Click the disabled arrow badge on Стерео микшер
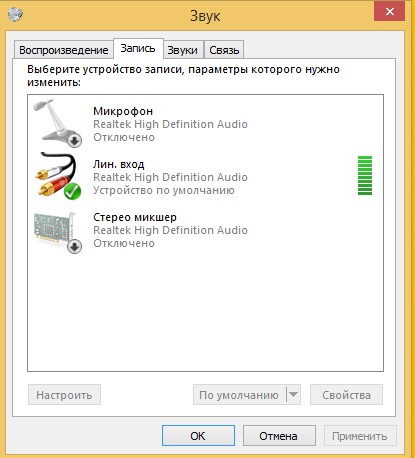 point(75,247)
